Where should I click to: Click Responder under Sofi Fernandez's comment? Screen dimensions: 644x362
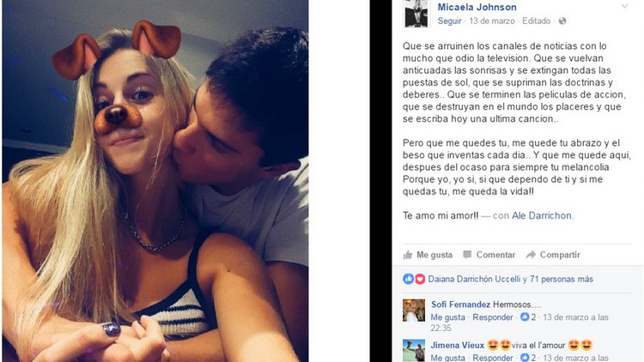click(493, 317)
